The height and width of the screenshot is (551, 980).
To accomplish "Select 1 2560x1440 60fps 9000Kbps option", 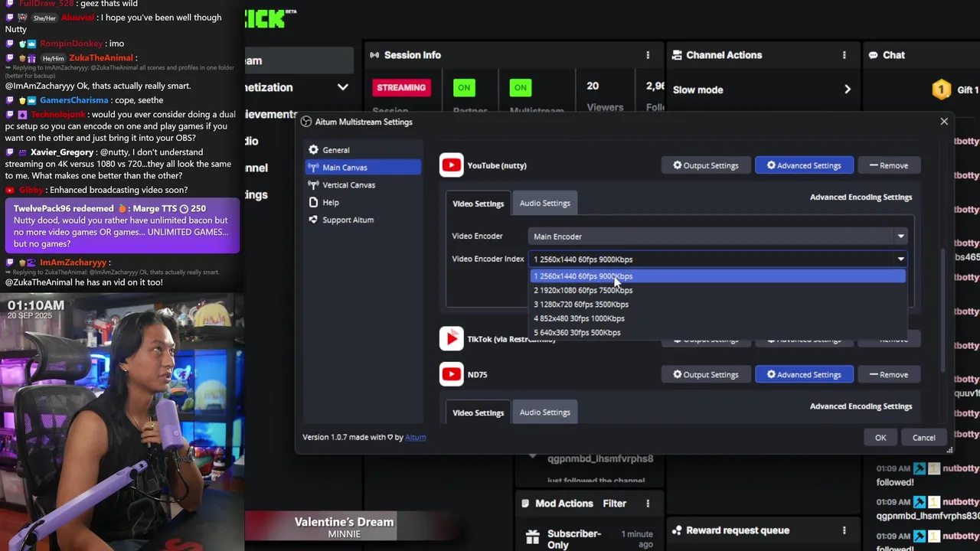I will 717,276.
